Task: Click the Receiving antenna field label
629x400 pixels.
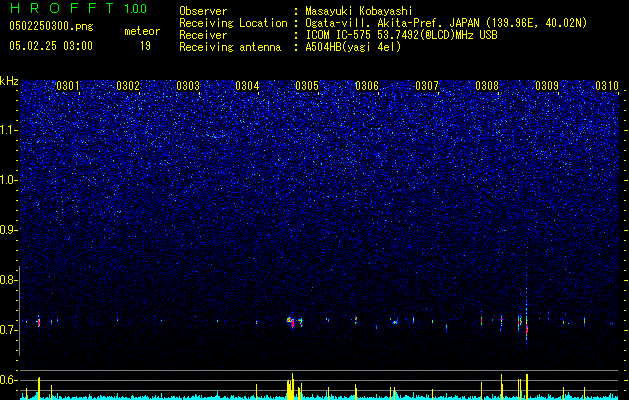Action: 230,47
